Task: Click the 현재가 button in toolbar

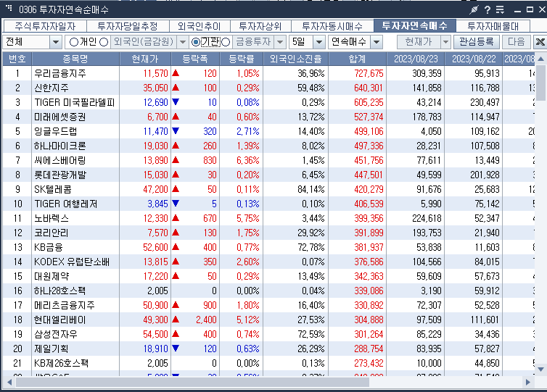Action: point(419,42)
